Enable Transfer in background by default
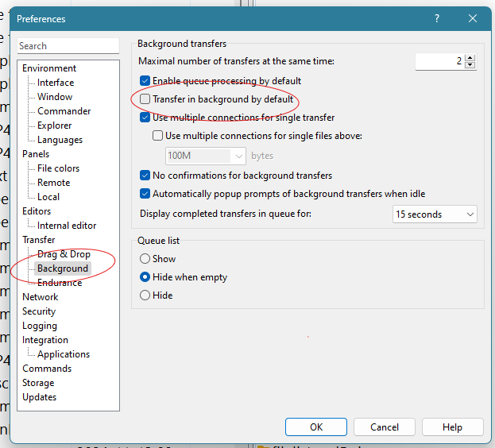 pyautogui.click(x=145, y=99)
